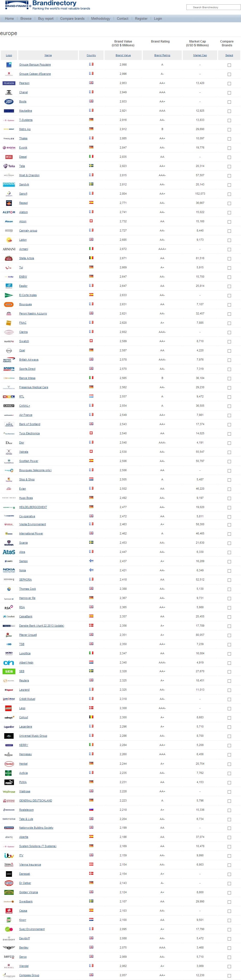Click the ITV logo in table
Viewport: 241px width, 980px height.
[x=9, y=856]
